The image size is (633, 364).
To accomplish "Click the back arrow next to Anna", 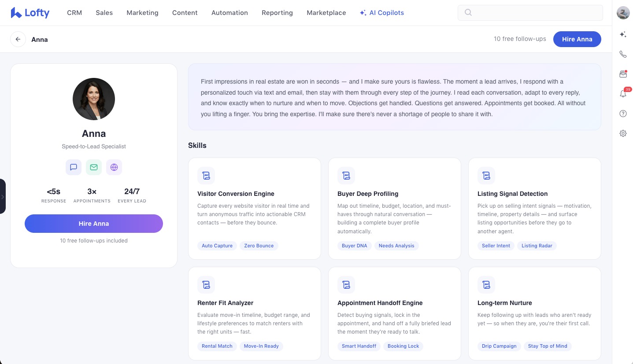I will coord(18,39).
